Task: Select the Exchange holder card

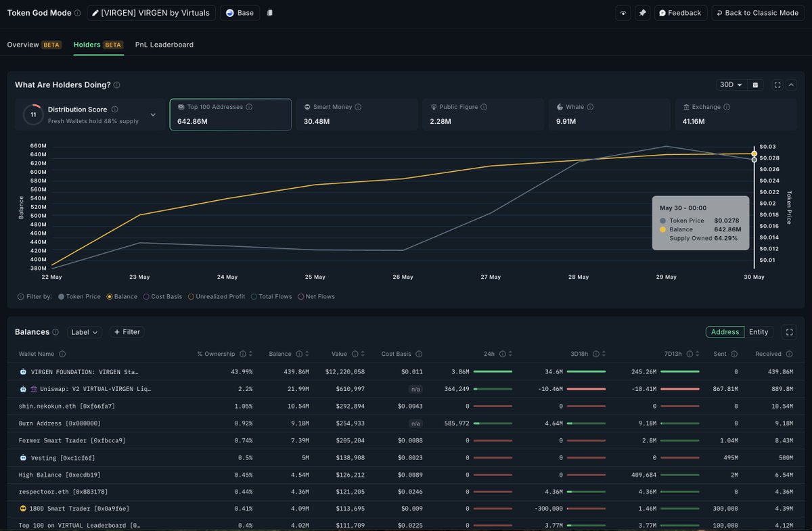Action: click(735, 114)
